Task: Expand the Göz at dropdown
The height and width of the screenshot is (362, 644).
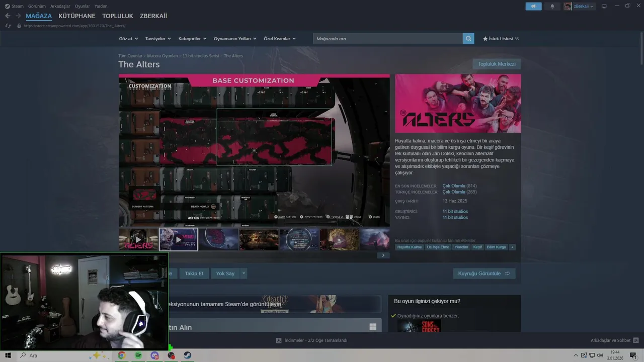Action: point(128,39)
